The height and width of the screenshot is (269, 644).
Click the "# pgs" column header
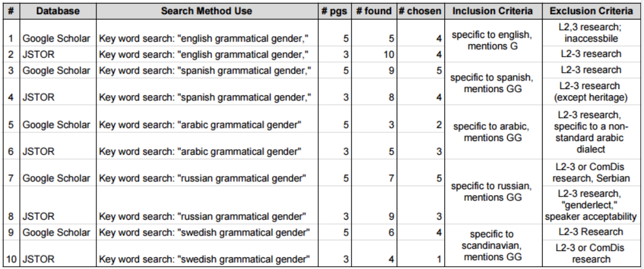334,11
